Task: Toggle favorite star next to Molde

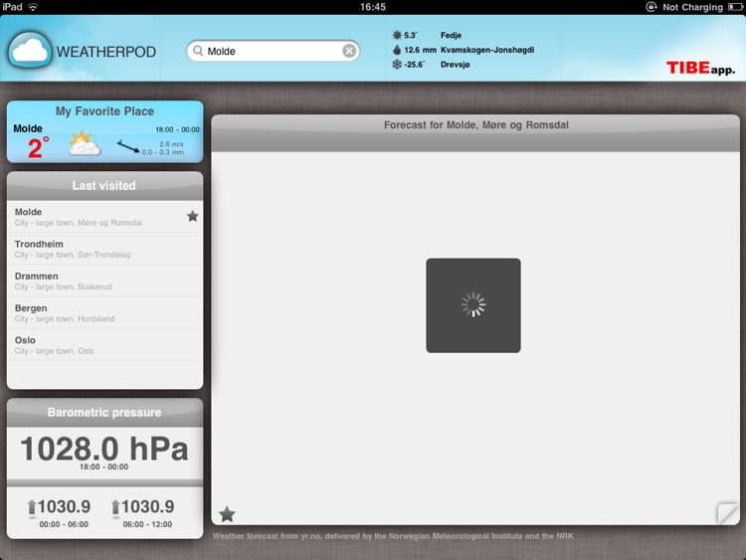Action: (x=192, y=217)
